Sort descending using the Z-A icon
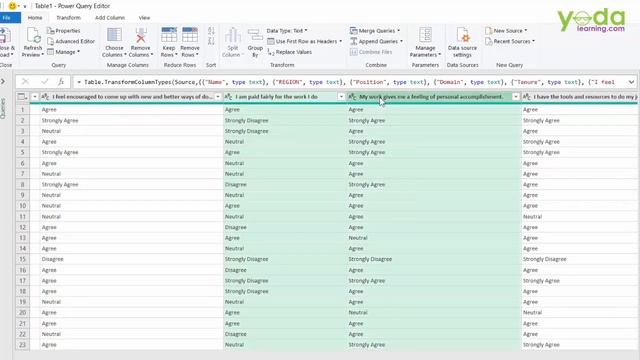Image resolution: width=640 pixels, height=360 pixels. tap(211, 41)
